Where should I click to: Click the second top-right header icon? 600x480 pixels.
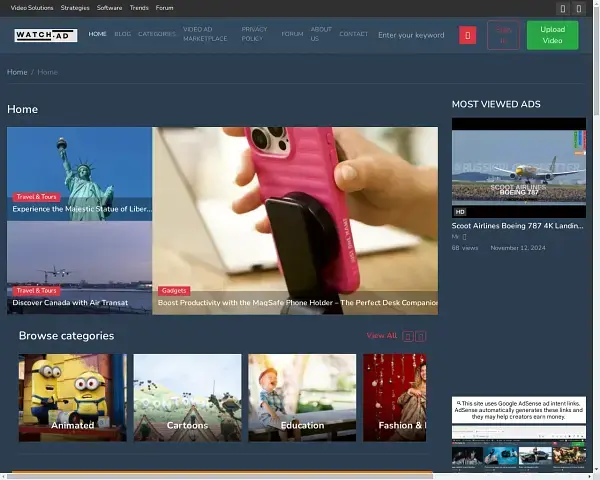tap(579, 8)
